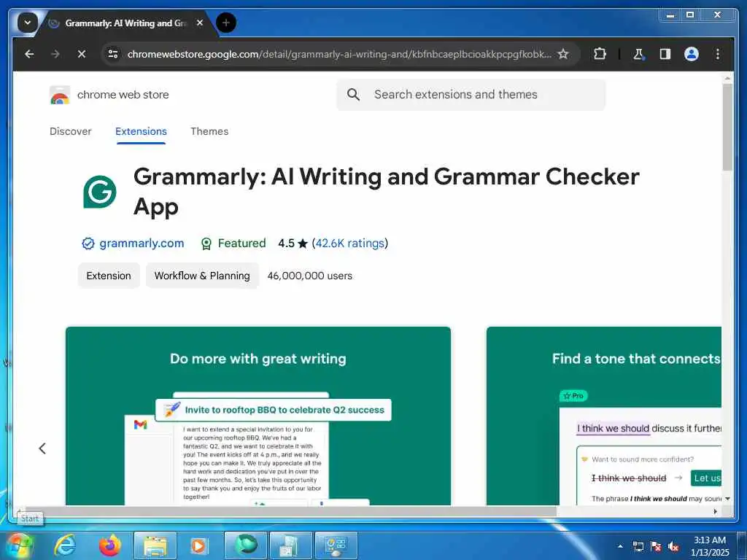Screen dimensions: 747x560
Task: Switch to the Themes tab
Action: (209, 131)
